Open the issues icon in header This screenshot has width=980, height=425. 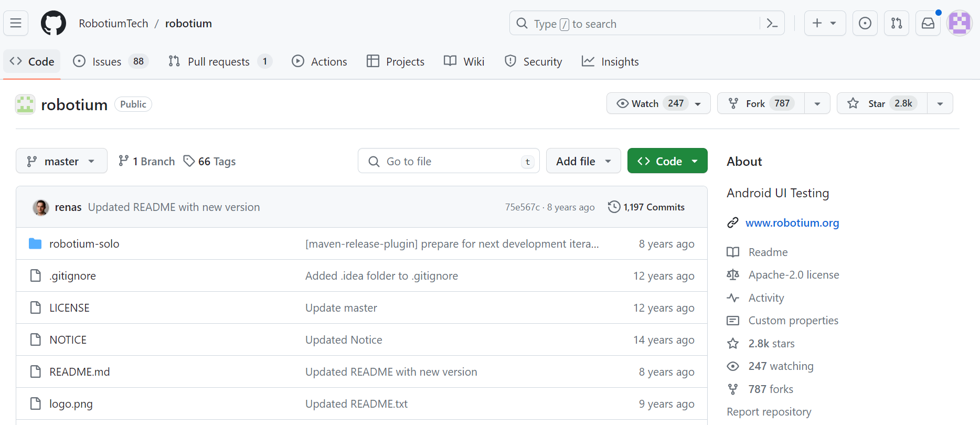pyautogui.click(x=865, y=23)
